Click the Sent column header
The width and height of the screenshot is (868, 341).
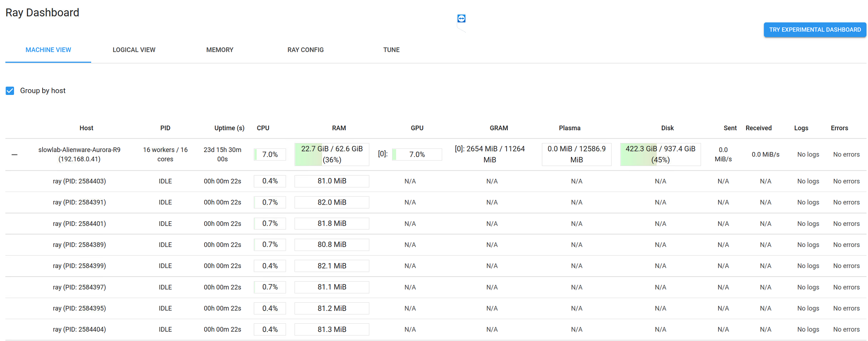coord(730,128)
